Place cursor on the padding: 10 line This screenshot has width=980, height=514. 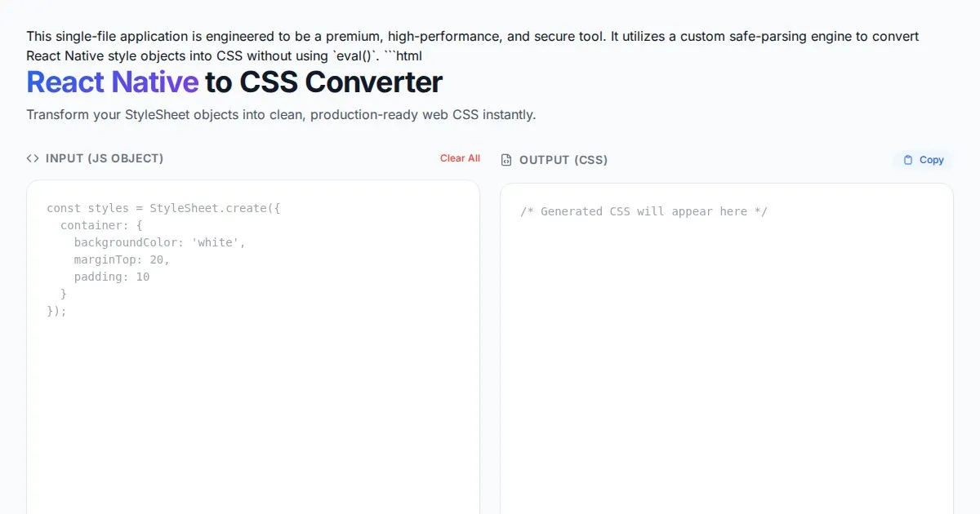[112, 277]
